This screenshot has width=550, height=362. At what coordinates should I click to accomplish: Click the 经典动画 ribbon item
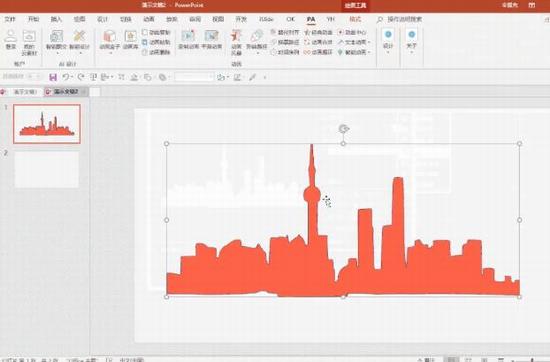[x=318, y=32]
